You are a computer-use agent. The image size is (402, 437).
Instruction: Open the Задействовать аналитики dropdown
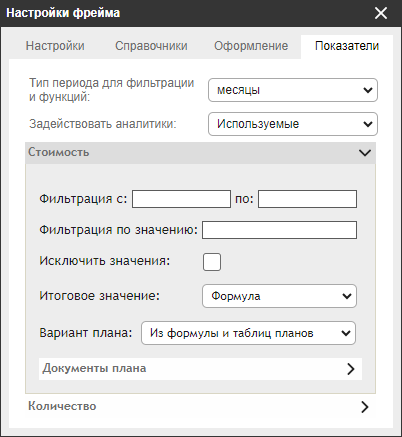(293, 124)
